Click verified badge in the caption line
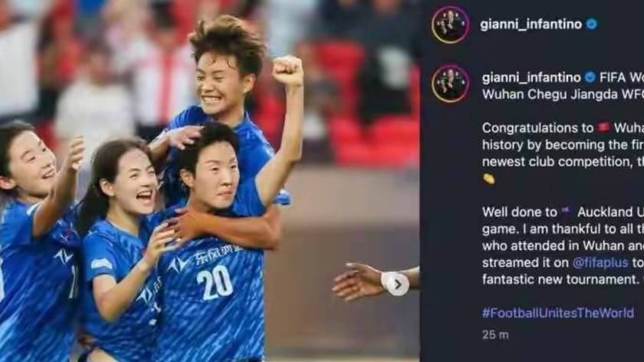Screen dimensions: 644x362 click(x=590, y=77)
